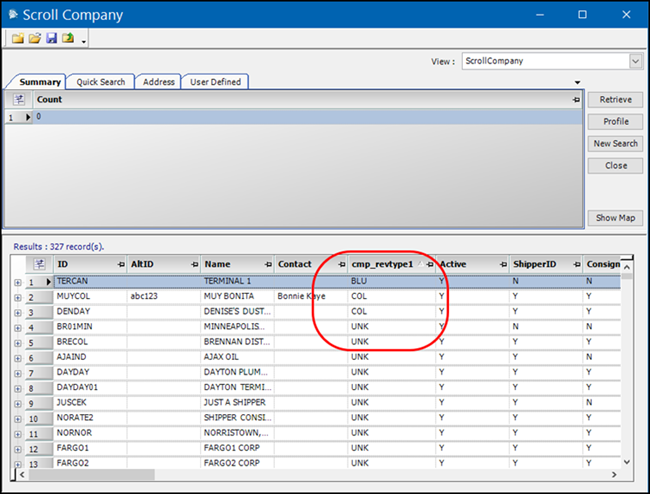Click the Open folder toolbar icon

coord(34,38)
